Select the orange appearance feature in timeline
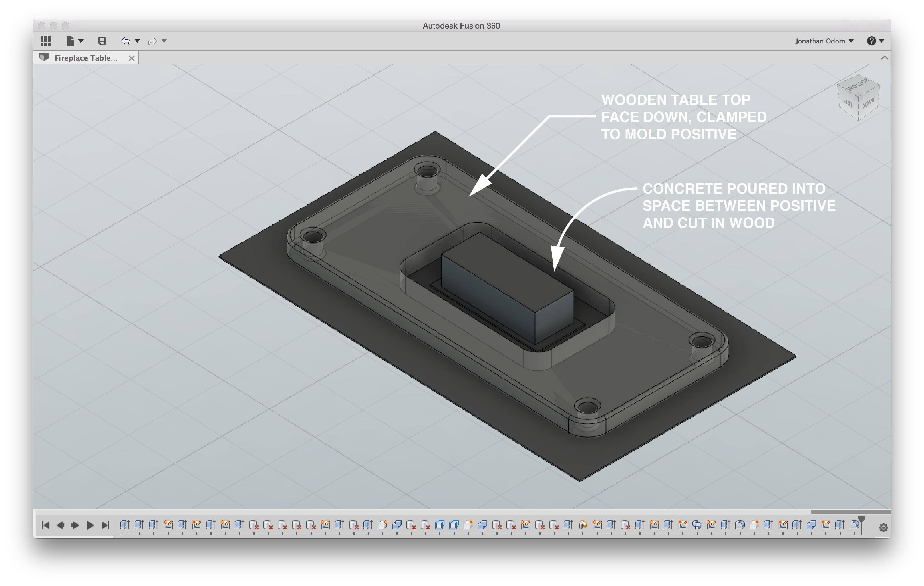The width and height of the screenshot is (924, 586). click(583, 525)
